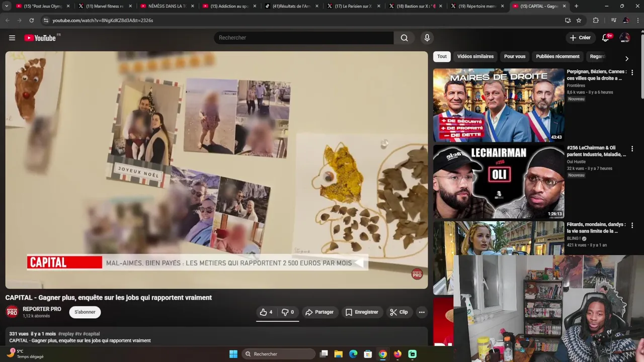Screen dimensions: 644x362
Task: Reload the page in Chrome
Action: click(31, 20)
